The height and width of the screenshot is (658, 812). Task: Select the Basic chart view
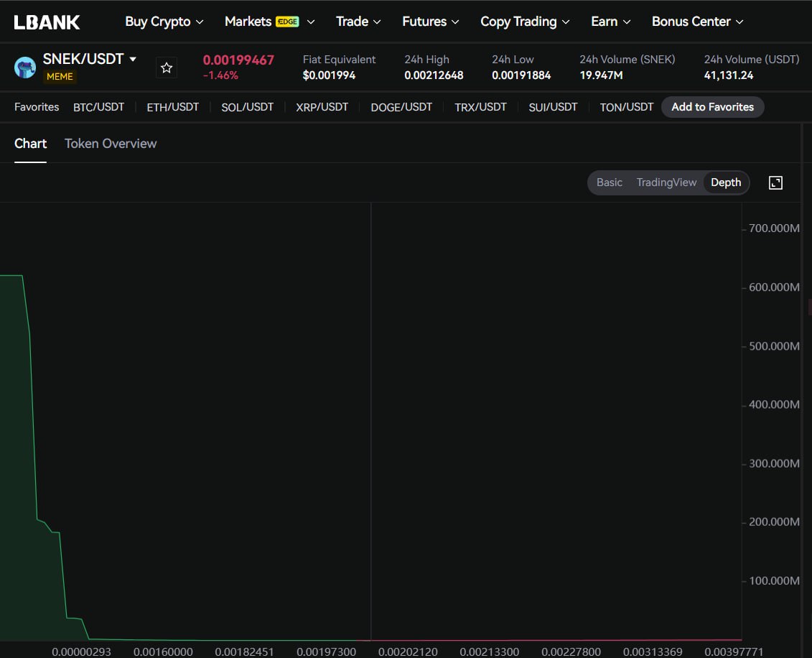(609, 182)
